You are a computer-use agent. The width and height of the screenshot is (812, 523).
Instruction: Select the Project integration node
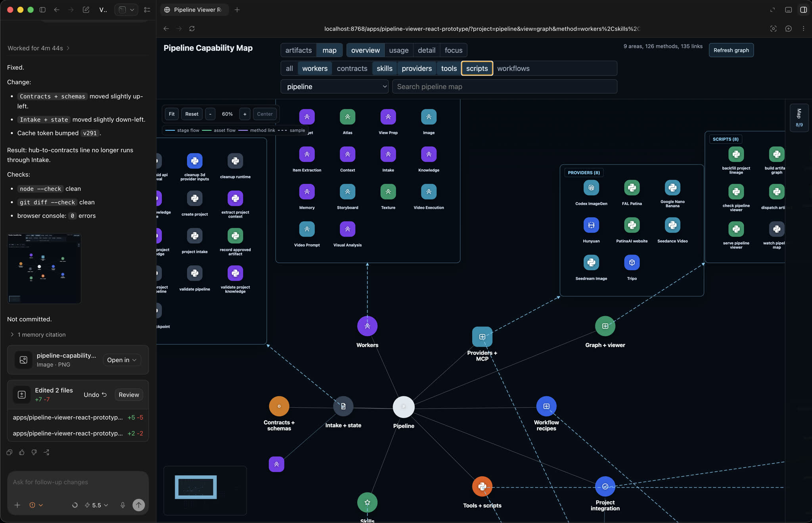coord(605,487)
